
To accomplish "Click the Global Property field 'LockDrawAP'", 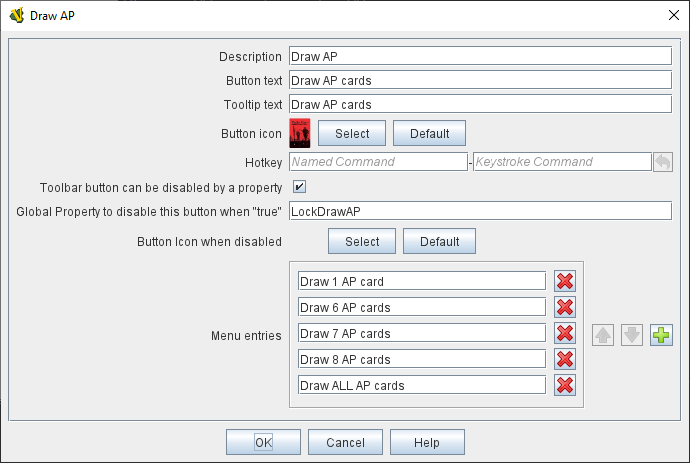I will pyautogui.click(x=479, y=211).
